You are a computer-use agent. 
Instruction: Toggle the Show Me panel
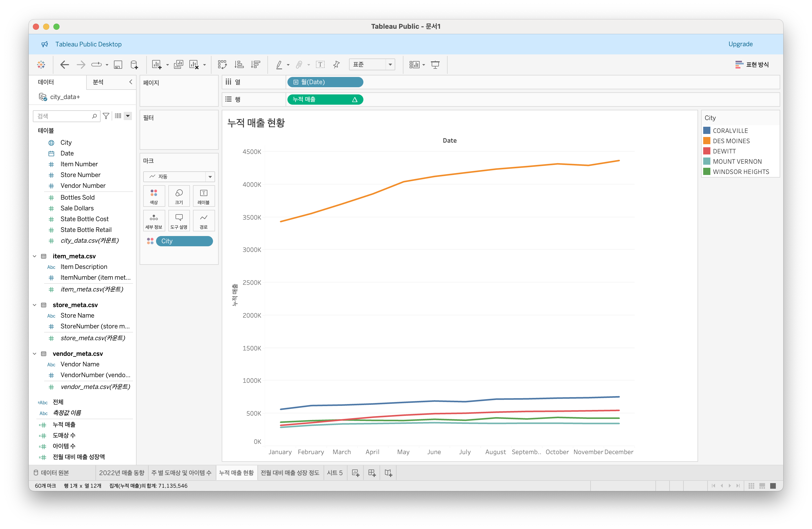pyautogui.click(x=752, y=64)
